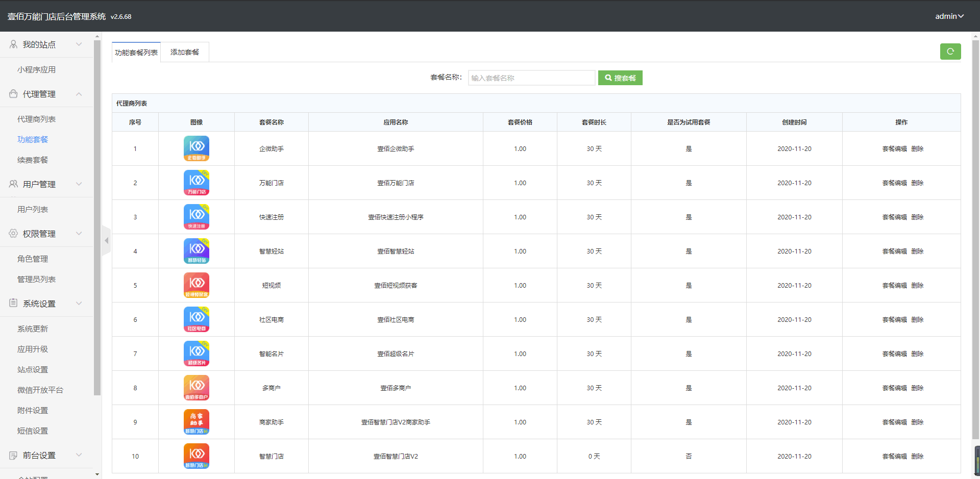Click 套餐编辑 for 企微助手 row
The height and width of the screenshot is (479, 980).
pos(894,148)
